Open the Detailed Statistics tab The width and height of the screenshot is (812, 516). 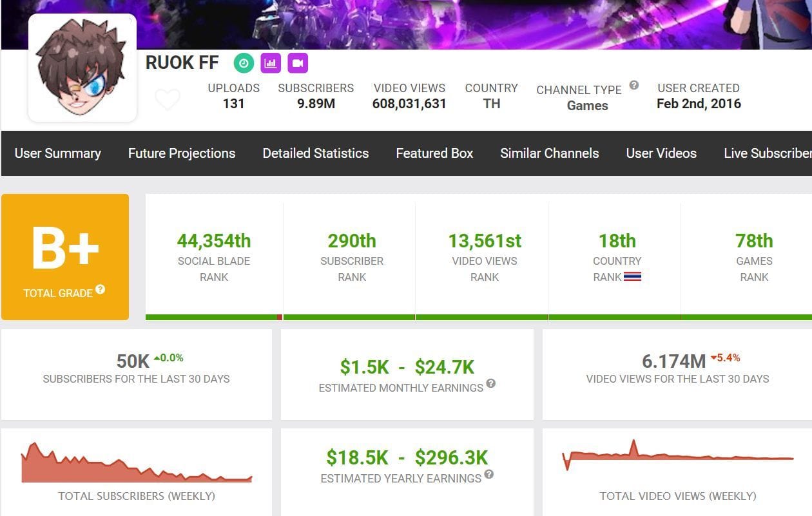[x=315, y=153]
